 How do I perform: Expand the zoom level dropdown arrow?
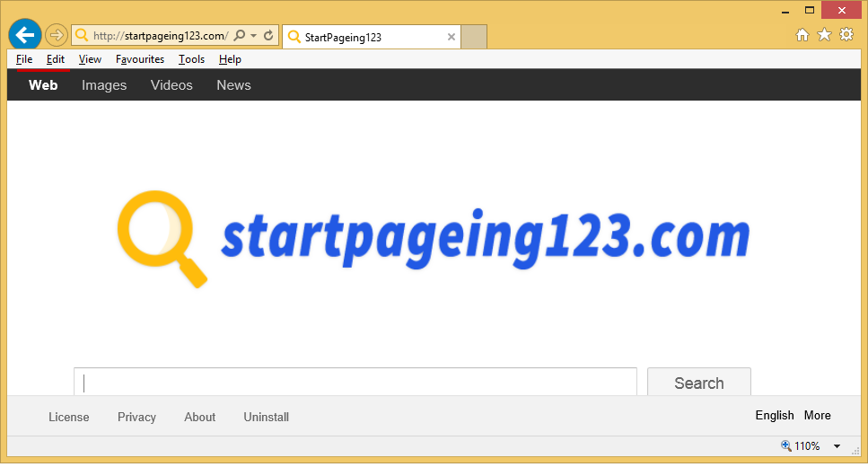point(837,446)
